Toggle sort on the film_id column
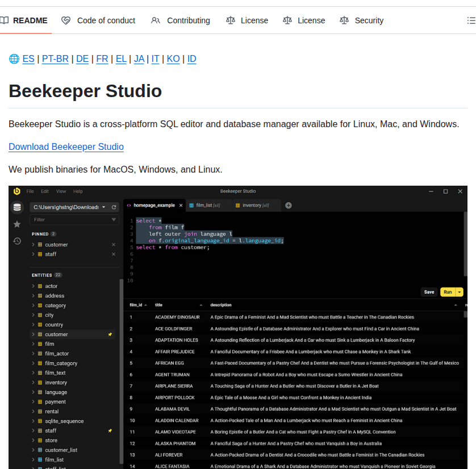Viewport: 476px width, 469px height. tap(138, 305)
